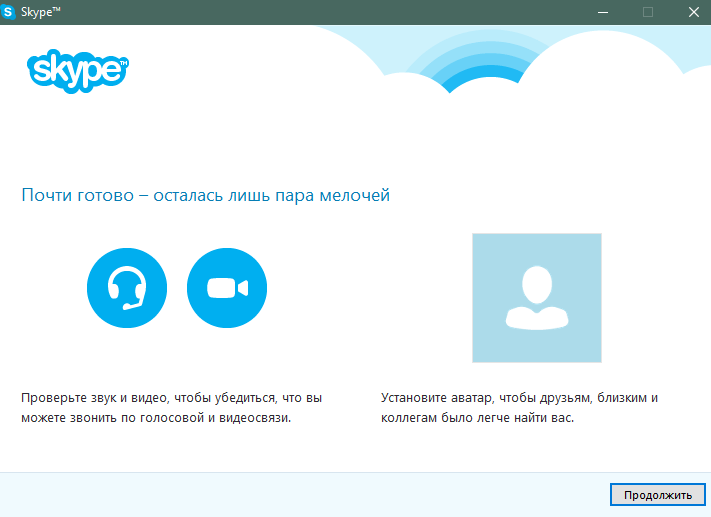This screenshot has width=711, height=517.
Task: Click the 'Skype™' title bar label
Action: 41,12
